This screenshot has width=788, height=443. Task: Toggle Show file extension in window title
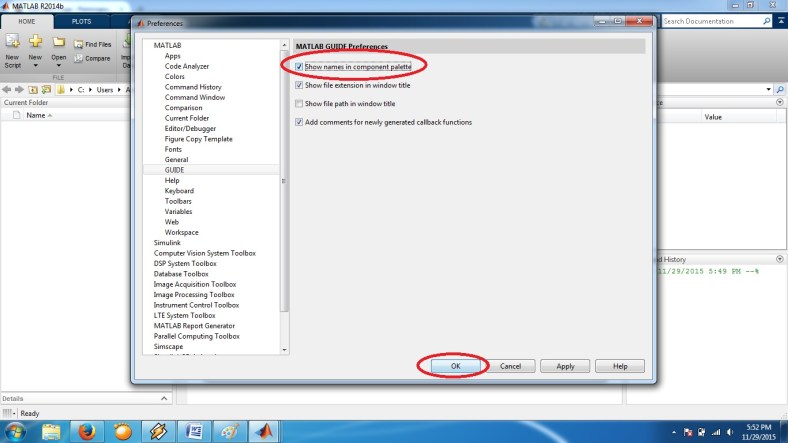pos(299,85)
